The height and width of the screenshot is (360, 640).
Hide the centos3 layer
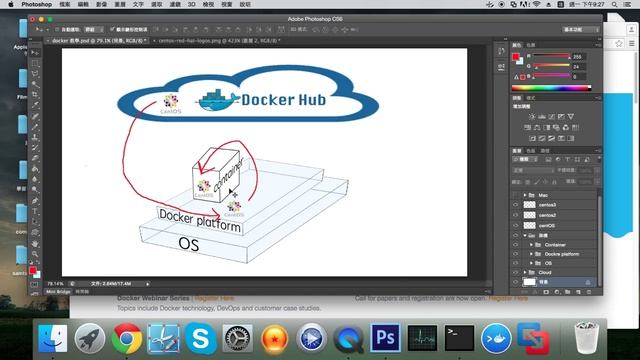click(x=516, y=205)
